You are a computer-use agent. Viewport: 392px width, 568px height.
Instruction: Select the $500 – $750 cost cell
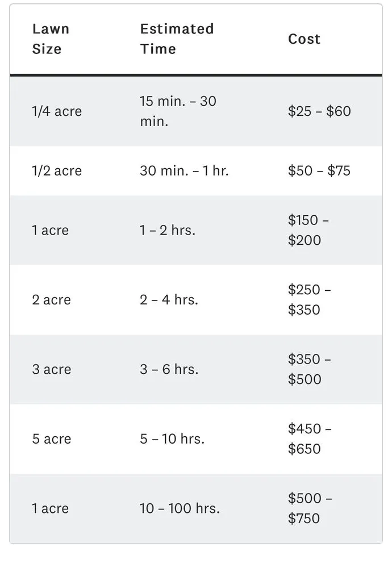click(310, 508)
